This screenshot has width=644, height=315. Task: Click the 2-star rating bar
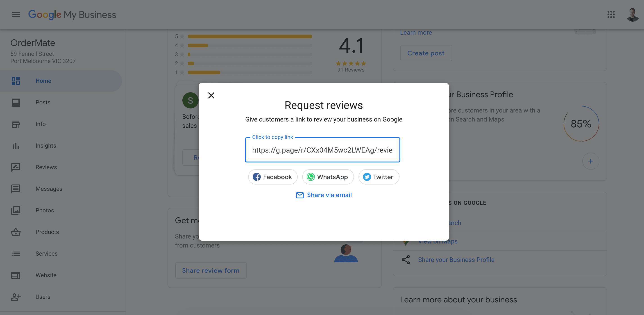pyautogui.click(x=250, y=63)
